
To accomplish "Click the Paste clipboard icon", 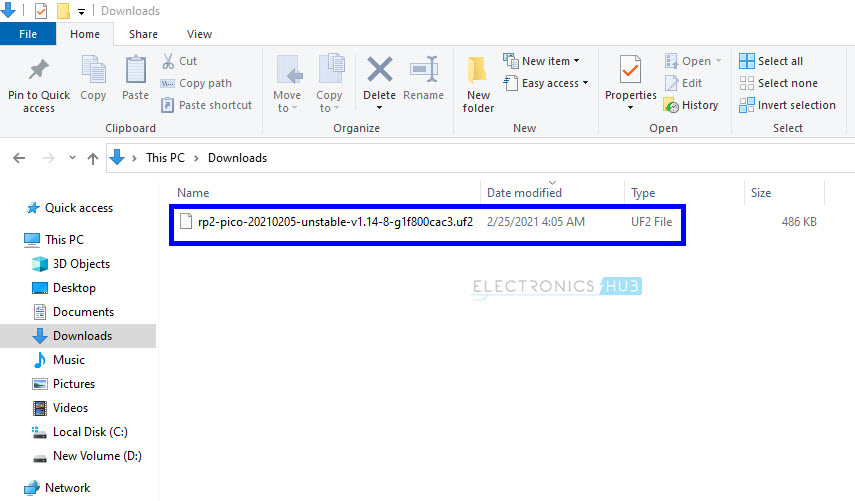I will pyautogui.click(x=135, y=72).
